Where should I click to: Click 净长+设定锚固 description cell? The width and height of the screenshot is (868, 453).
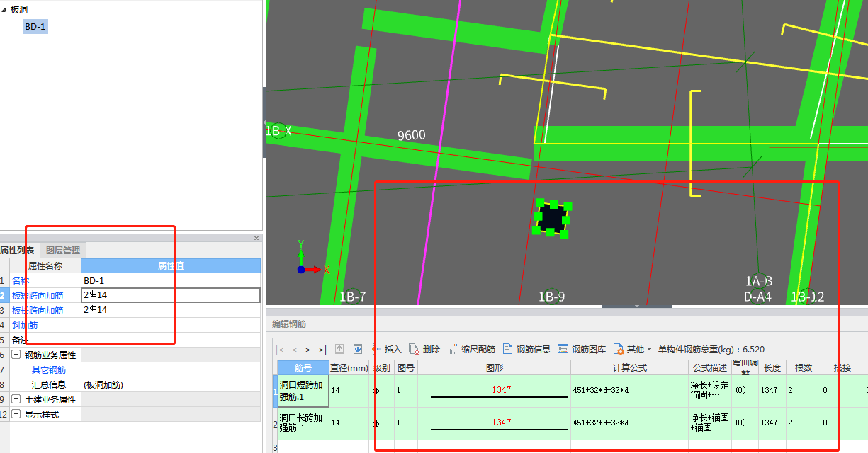click(710, 391)
